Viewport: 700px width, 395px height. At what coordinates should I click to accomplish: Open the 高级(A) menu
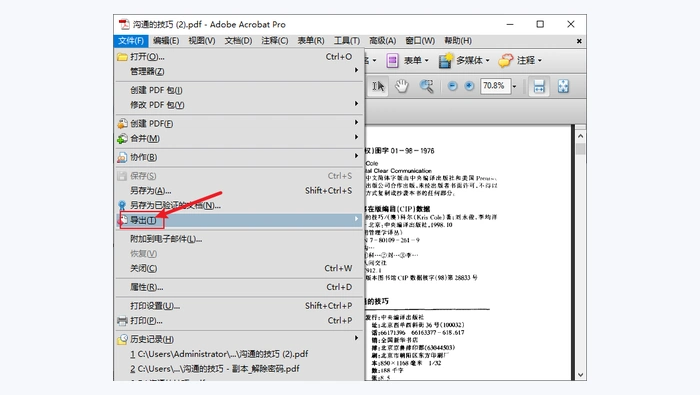pos(383,41)
